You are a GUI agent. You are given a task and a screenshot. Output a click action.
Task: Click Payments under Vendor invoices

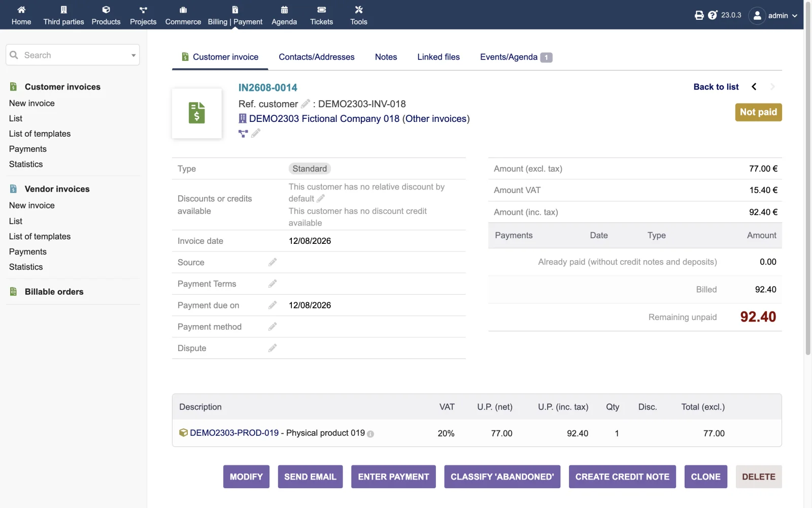coord(27,251)
